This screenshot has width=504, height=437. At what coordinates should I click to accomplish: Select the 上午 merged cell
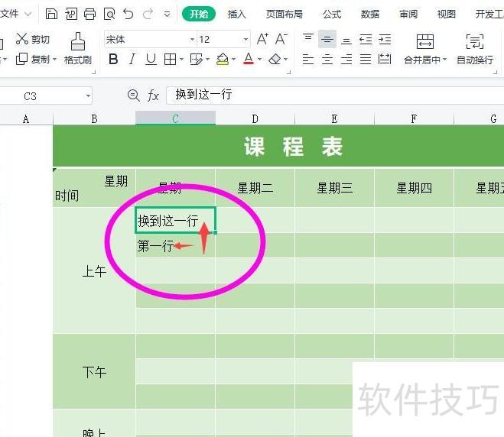click(x=94, y=270)
